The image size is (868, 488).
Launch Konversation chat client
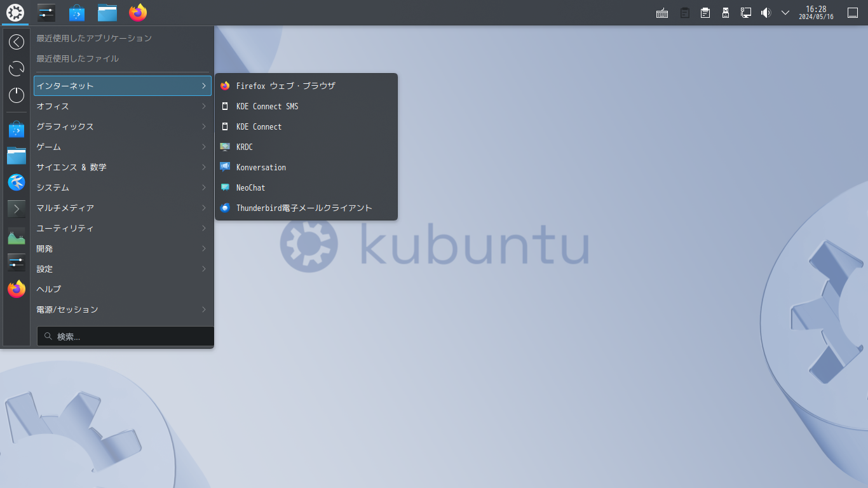point(306,167)
